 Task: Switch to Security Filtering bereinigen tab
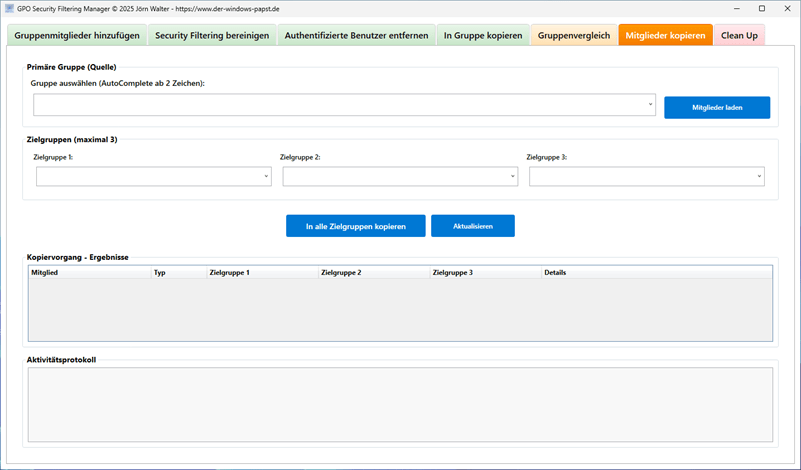pos(212,36)
